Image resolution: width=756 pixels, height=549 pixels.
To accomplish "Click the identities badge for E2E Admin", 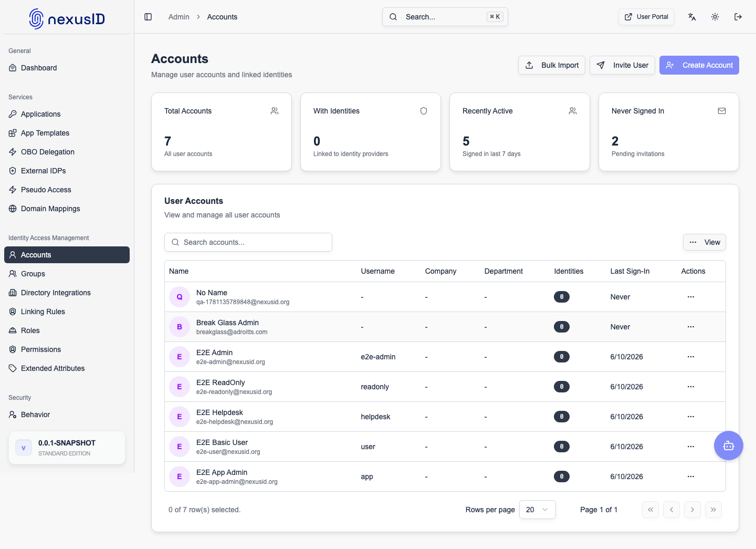I will [x=562, y=357].
